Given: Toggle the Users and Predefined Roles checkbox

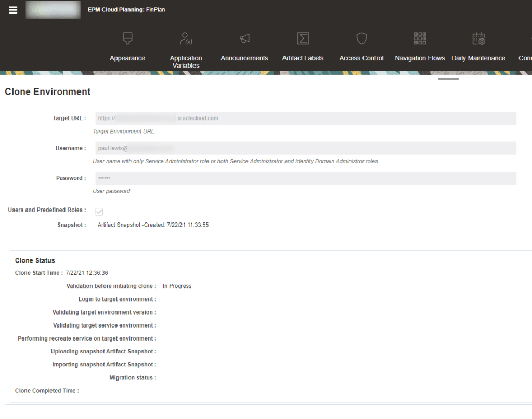Looking at the screenshot, I should pos(99,212).
